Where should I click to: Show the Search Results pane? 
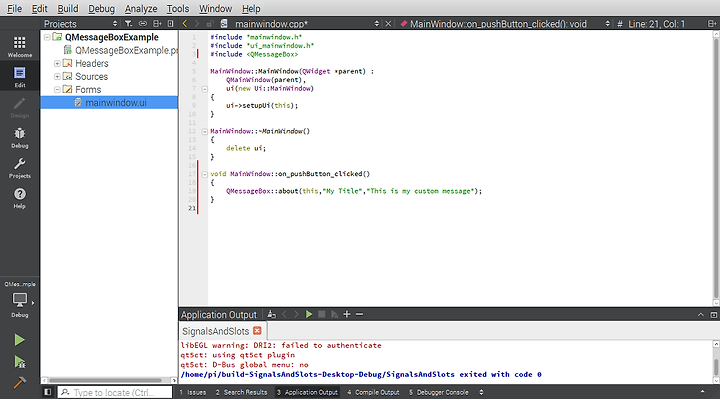click(242, 392)
